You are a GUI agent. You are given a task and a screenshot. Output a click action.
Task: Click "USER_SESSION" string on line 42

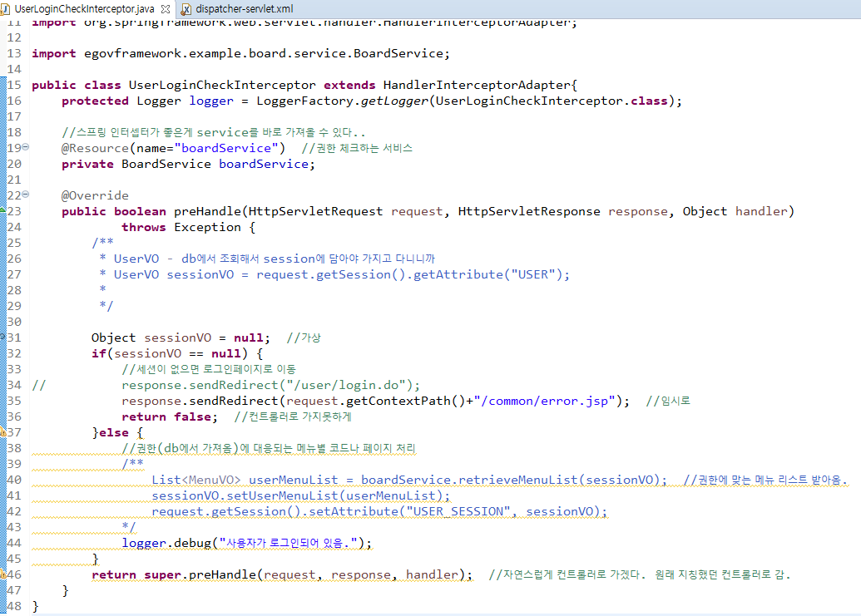(x=458, y=512)
